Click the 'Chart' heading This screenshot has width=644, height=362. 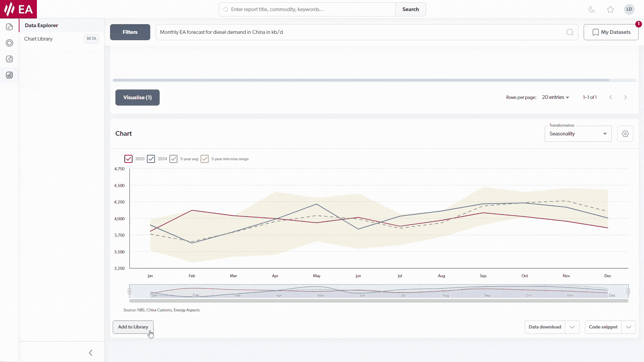tap(123, 134)
